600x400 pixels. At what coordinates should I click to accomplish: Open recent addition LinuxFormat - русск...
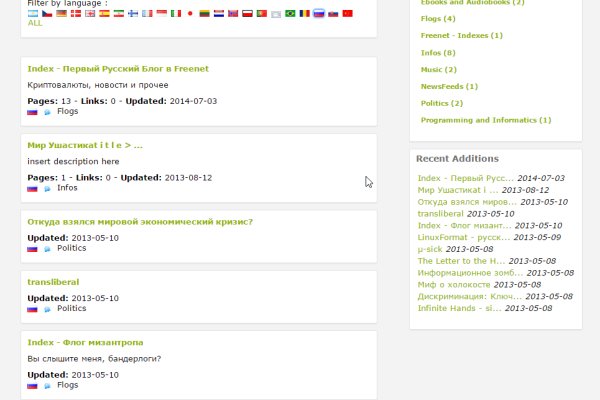[464, 238]
